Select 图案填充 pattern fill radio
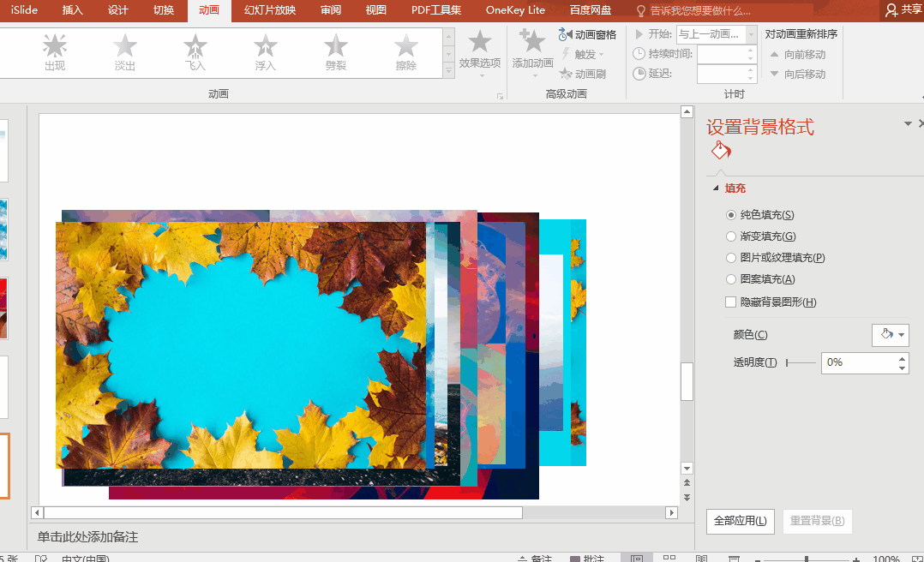 730,279
